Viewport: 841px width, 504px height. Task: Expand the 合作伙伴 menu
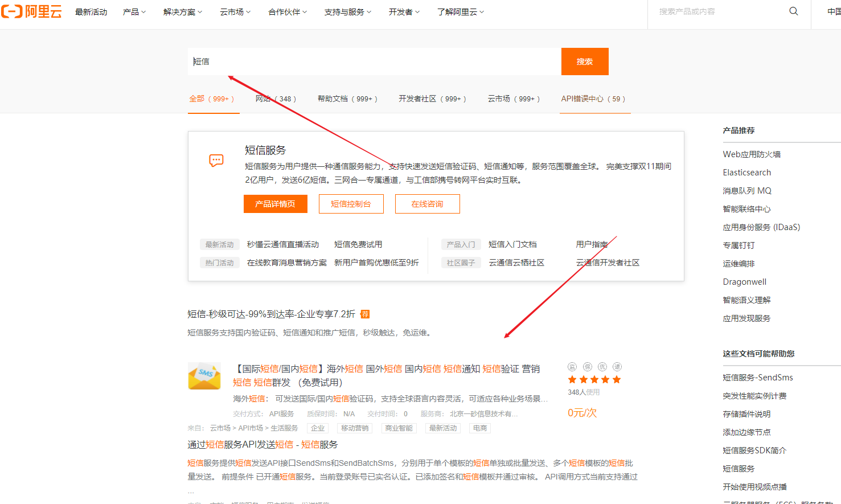[x=288, y=12]
